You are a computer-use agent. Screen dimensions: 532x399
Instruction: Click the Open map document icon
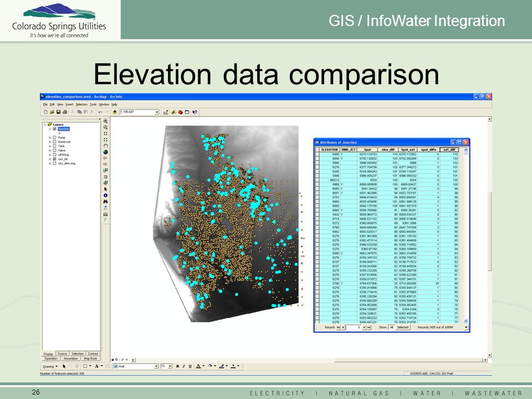[52, 112]
